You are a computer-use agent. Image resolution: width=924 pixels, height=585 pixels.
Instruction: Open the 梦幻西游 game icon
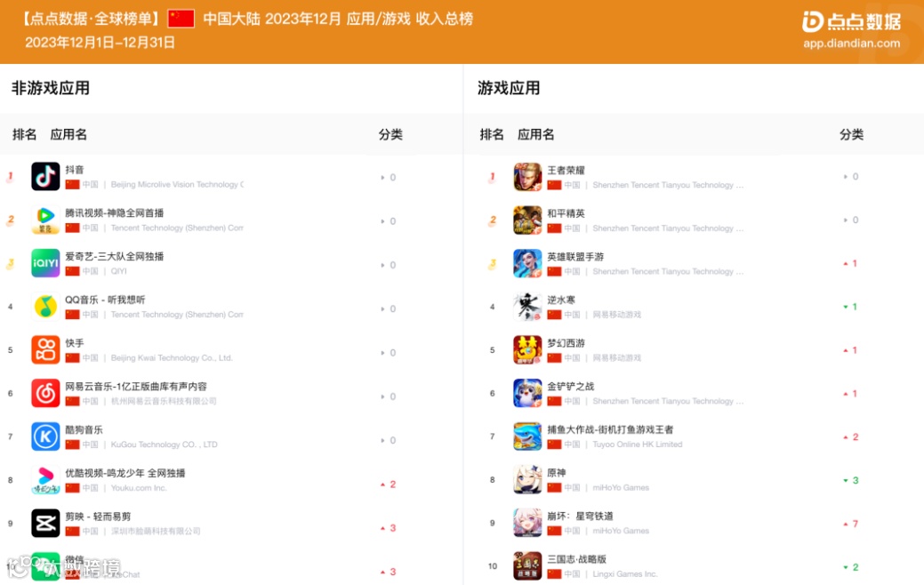click(x=527, y=350)
